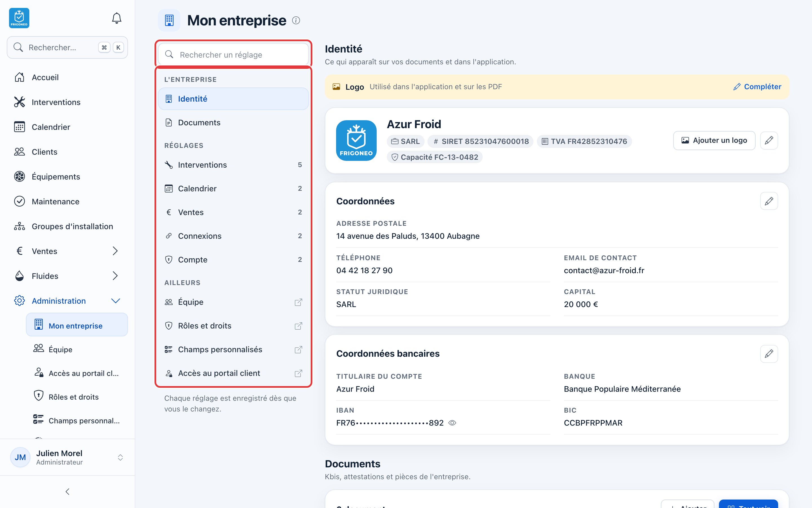Select Identité in settings navigation
Image resolution: width=812 pixels, height=508 pixels.
tap(233, 99)
